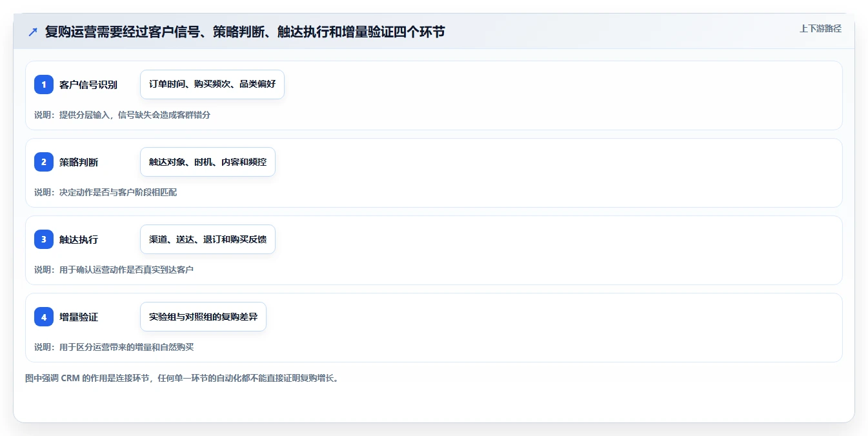Click the step 3 number badge

pos(44,239)
